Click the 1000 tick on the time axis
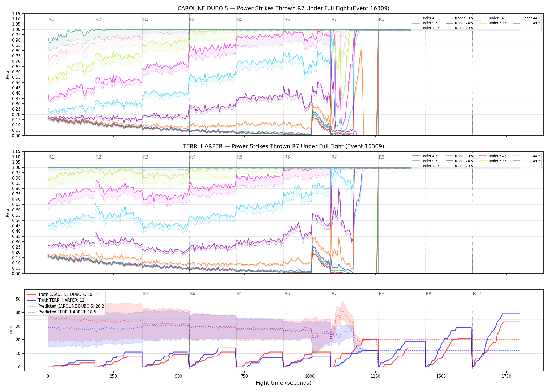 click(310, 376)
